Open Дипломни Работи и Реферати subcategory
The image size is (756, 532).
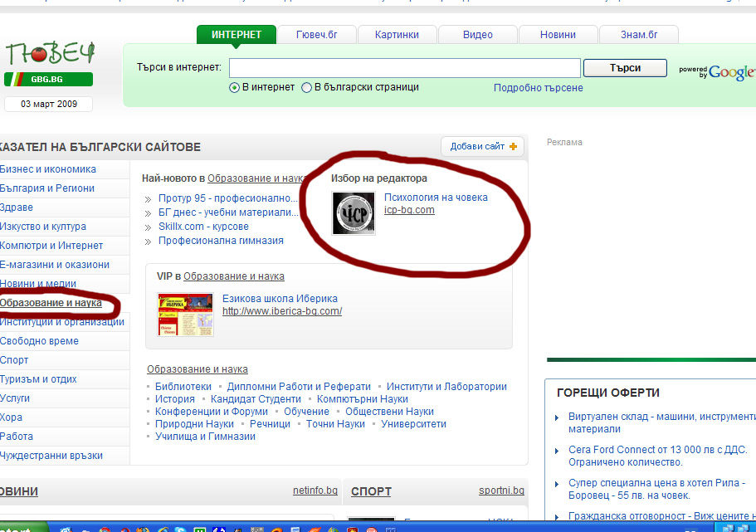299,386
